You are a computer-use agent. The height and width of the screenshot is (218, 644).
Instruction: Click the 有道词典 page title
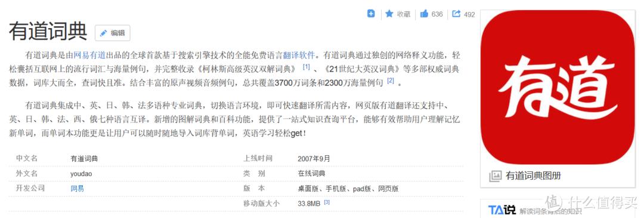point(48,31)
